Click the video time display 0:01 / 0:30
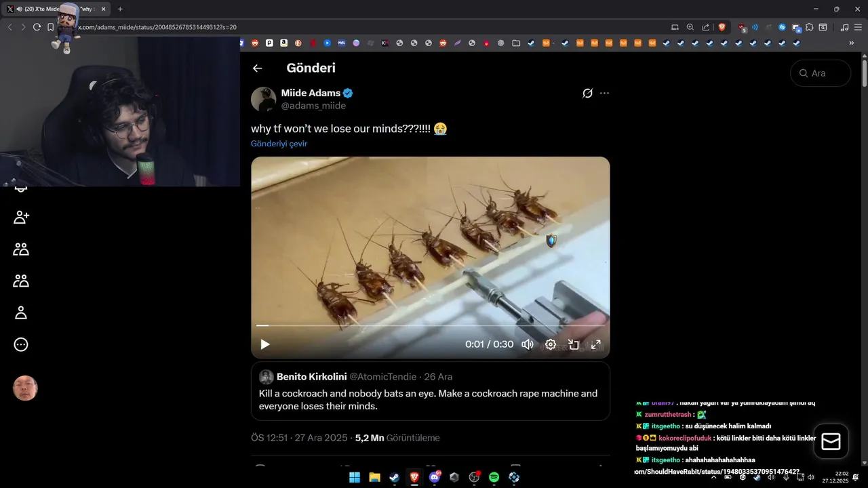This screenshot has width=868, height=488. click(x=489, y=344)
